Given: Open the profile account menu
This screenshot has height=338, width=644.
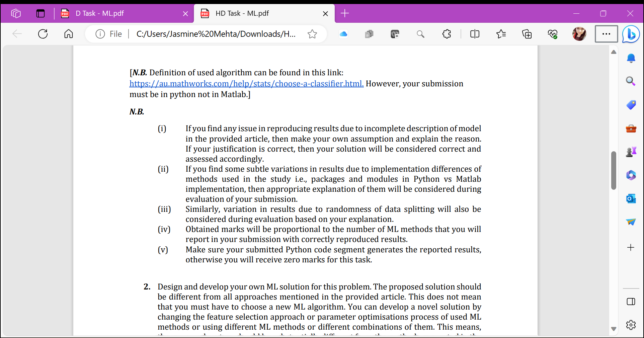Looking at the screenshot, I should point(579,34).
